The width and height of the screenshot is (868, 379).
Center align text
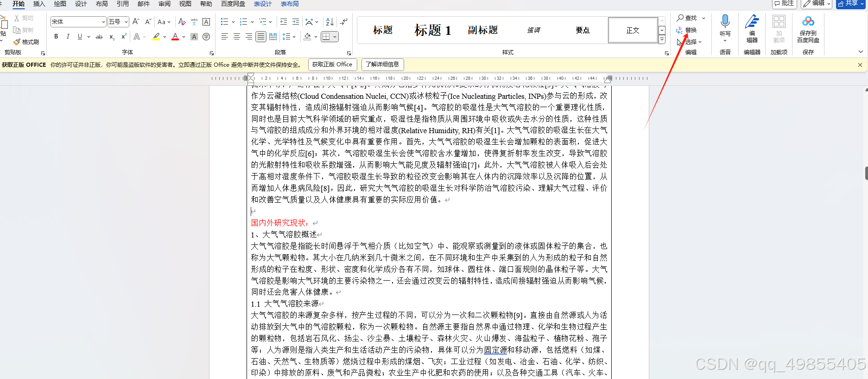[237, 37]
